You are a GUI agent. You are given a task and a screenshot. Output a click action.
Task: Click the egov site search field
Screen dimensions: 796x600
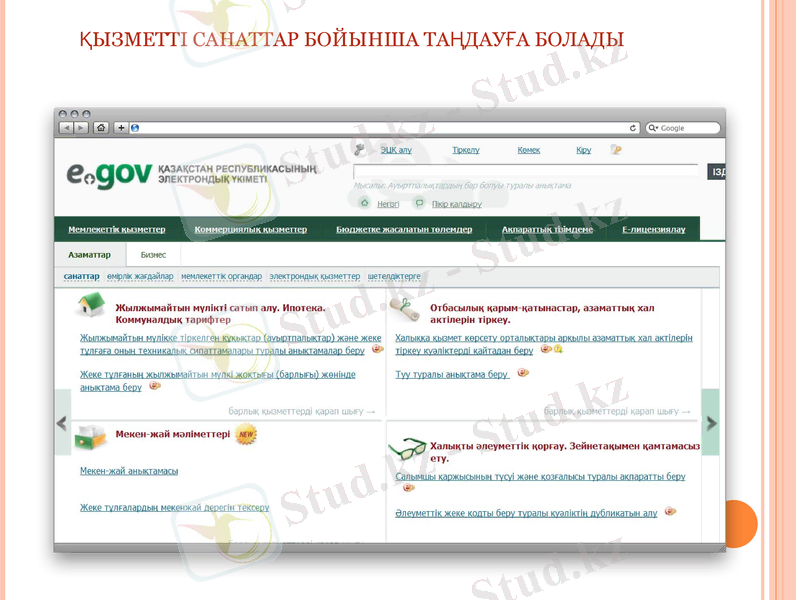click(x=525, y=172)
